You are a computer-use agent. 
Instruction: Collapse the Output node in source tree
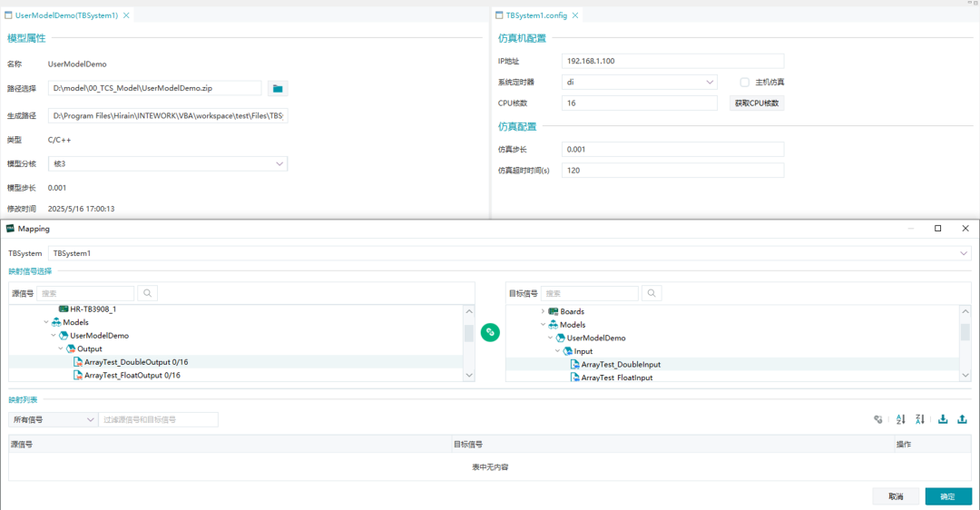click(61, 348)
